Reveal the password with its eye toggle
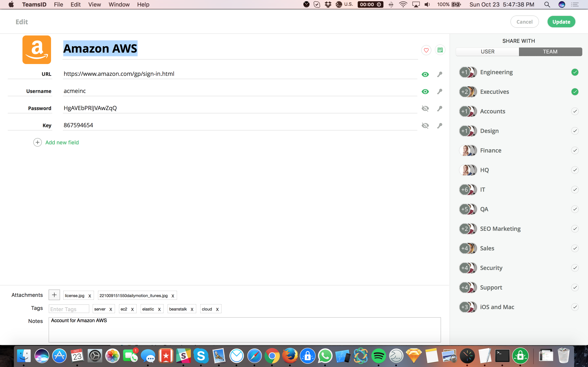Viewport: 588px width, 367px height. click(x=425, y=108)
